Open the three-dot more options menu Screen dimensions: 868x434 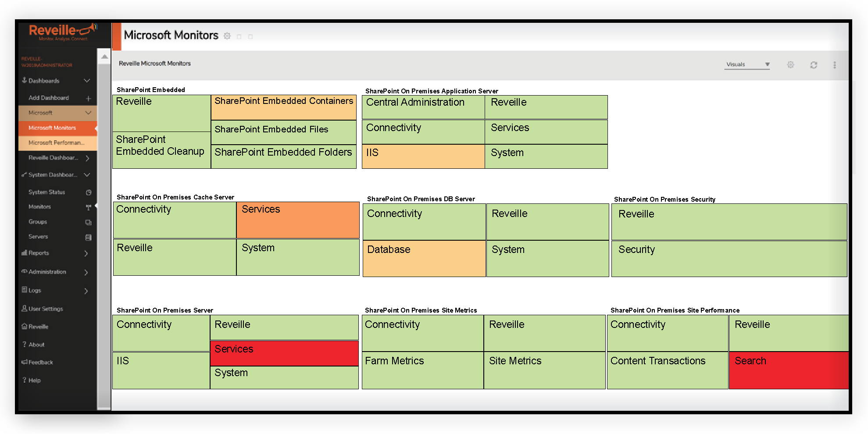click(835, 65)
